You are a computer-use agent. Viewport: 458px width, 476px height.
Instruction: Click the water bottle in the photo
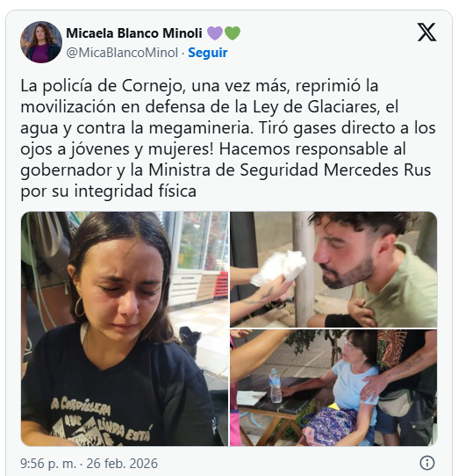click(276, 386)
